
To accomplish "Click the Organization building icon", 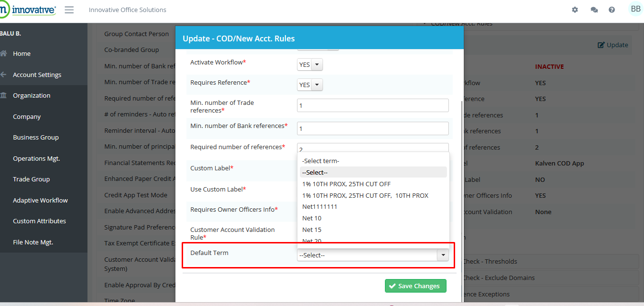I will pyautogui.click(x=4, y=95).
